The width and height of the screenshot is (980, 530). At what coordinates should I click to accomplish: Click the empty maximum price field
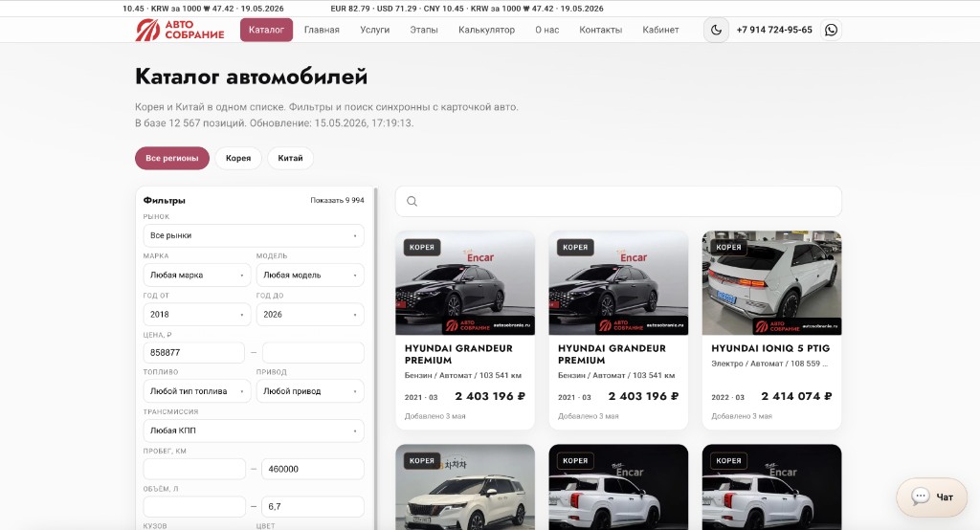pos(313,352)
